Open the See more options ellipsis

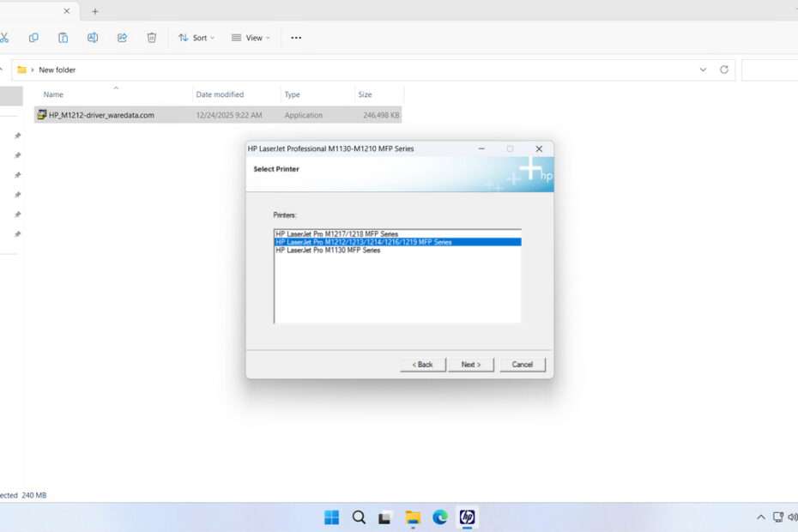point(296,38)
